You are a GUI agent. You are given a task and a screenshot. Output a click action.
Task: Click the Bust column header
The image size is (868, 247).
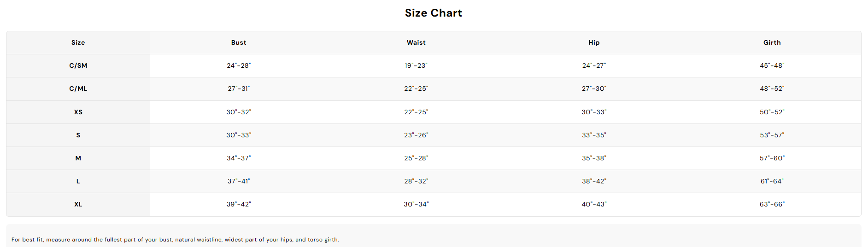point(239,42)
